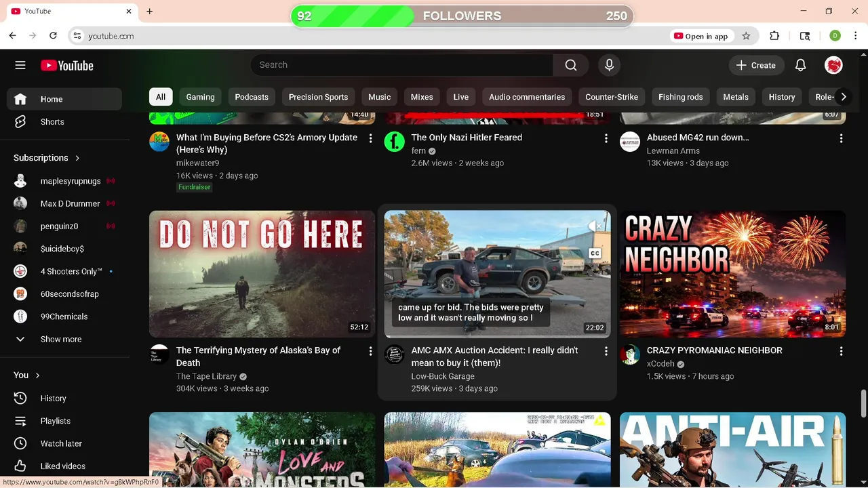868x488 pixels.
Task: Open a new browser tab
Action: click(149, 12)
